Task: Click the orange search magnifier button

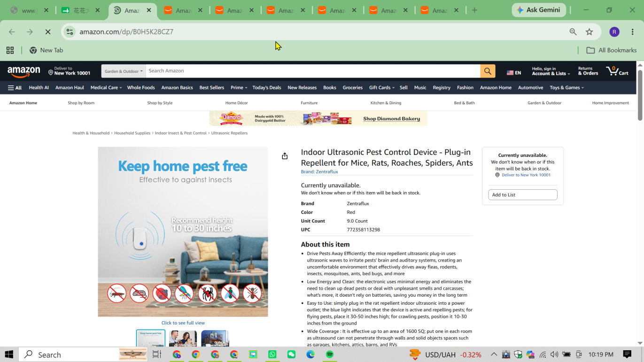Action: point(488,71)
